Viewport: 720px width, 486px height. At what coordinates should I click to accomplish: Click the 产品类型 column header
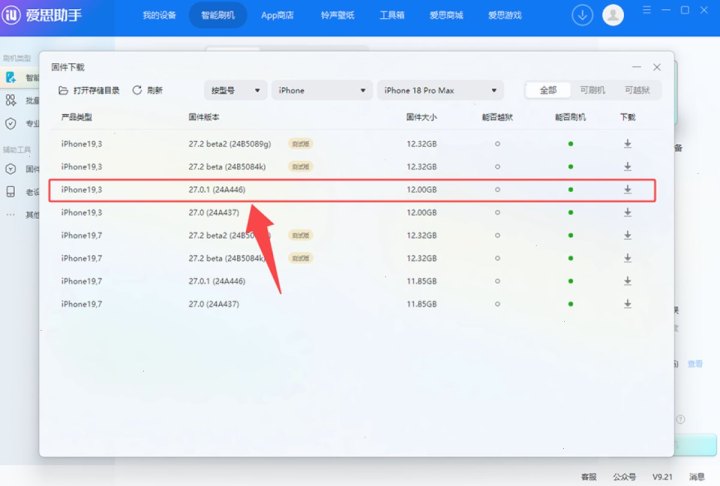(x=77, y=117)
